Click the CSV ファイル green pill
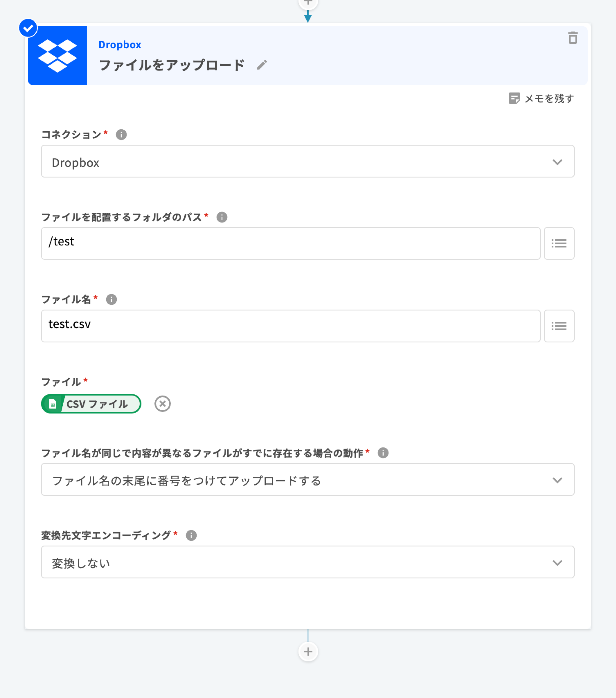The image size is (616, 698). click(x=91, y=404)
